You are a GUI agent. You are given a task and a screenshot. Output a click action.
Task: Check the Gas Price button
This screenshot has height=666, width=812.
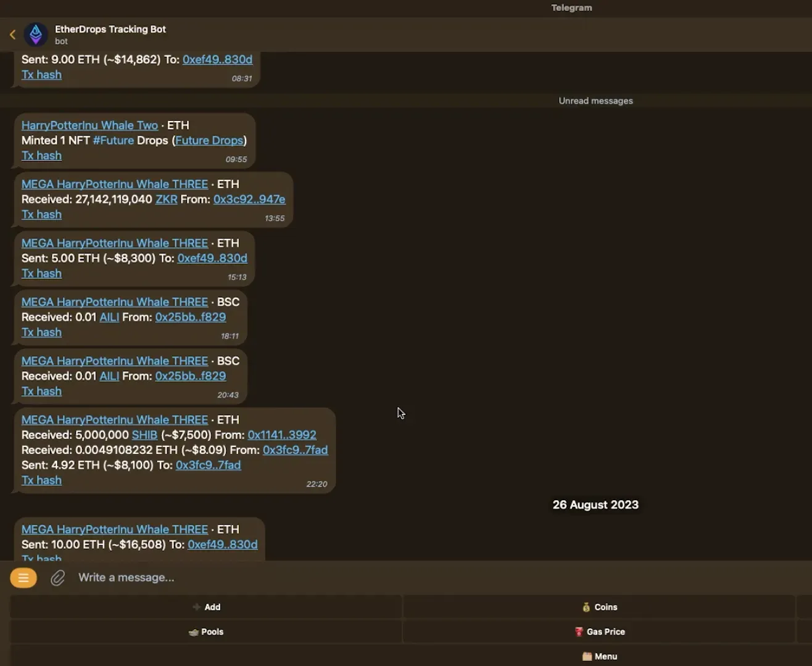click(x=599, y=632)
